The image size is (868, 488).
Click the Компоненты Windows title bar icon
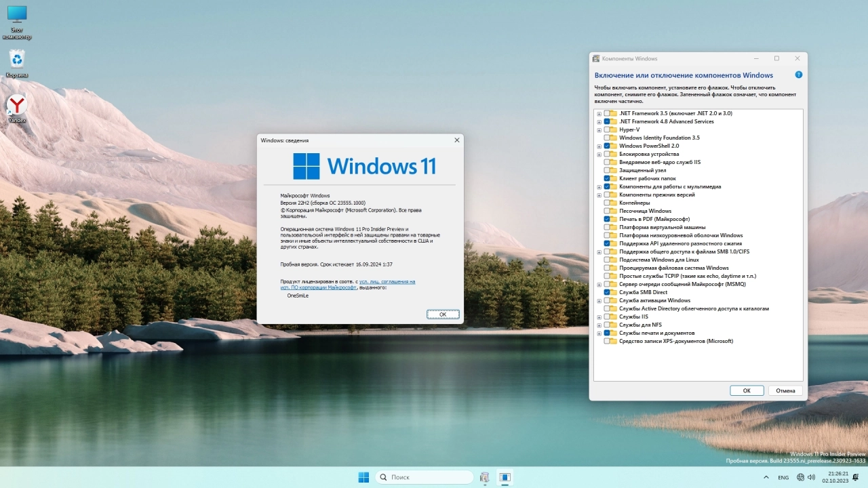(596, 58)
